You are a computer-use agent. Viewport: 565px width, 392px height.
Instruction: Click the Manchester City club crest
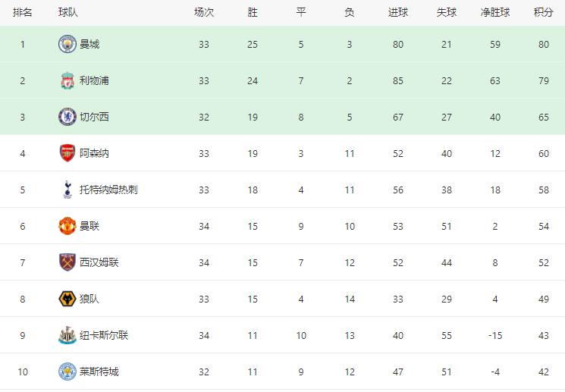click(x=67, y=44)
